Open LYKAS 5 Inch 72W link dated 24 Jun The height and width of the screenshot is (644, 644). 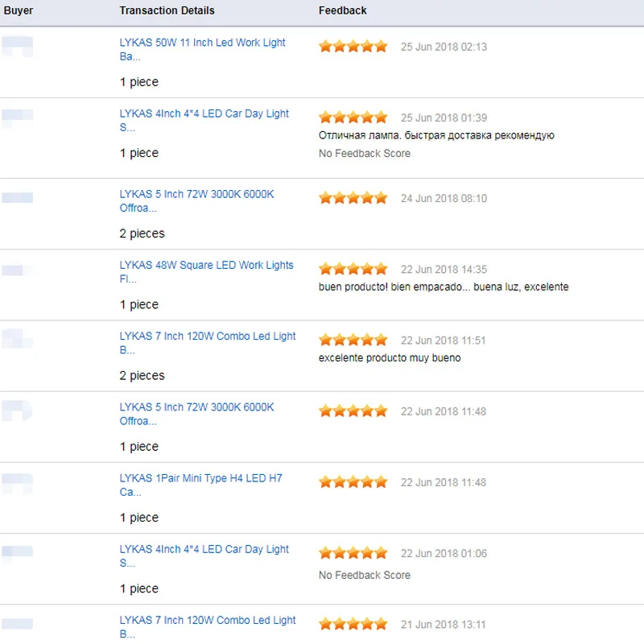click(x=196, y=200)
